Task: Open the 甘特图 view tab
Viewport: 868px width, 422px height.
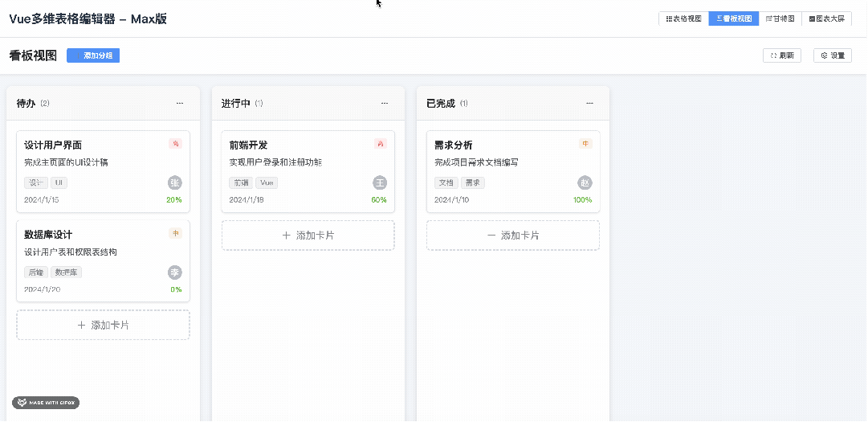Action: [780, 18]
